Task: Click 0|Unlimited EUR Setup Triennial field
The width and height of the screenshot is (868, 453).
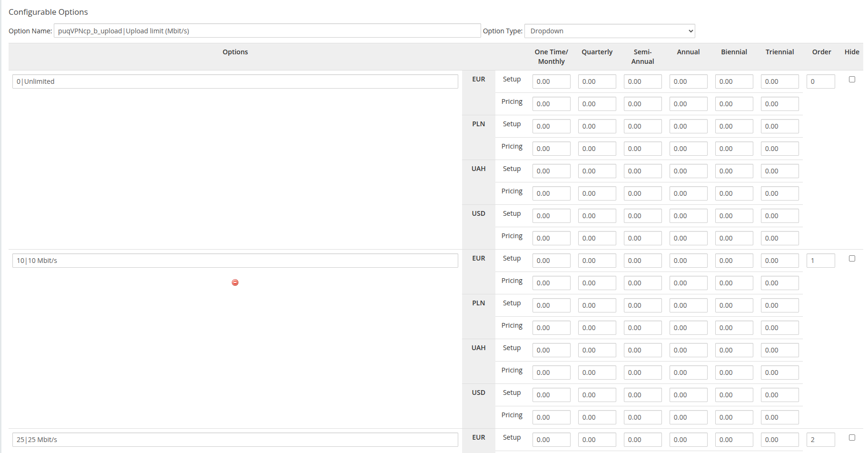Action: click(x=780, y=81)
